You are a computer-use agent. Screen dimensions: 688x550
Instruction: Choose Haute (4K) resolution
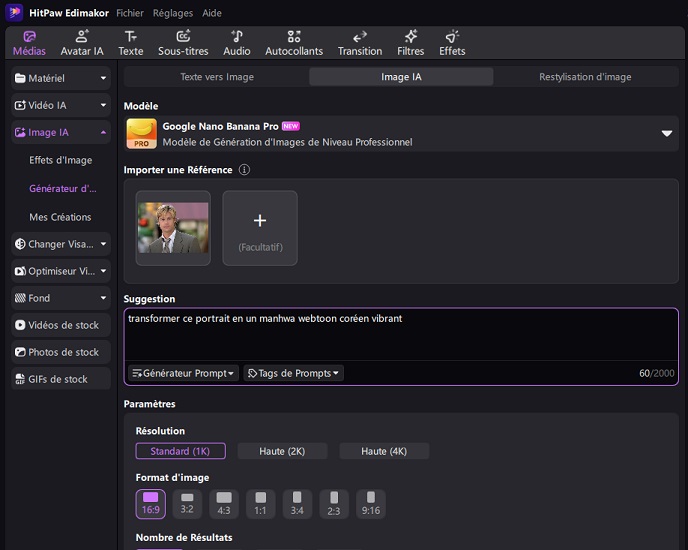tap(384, 451)
